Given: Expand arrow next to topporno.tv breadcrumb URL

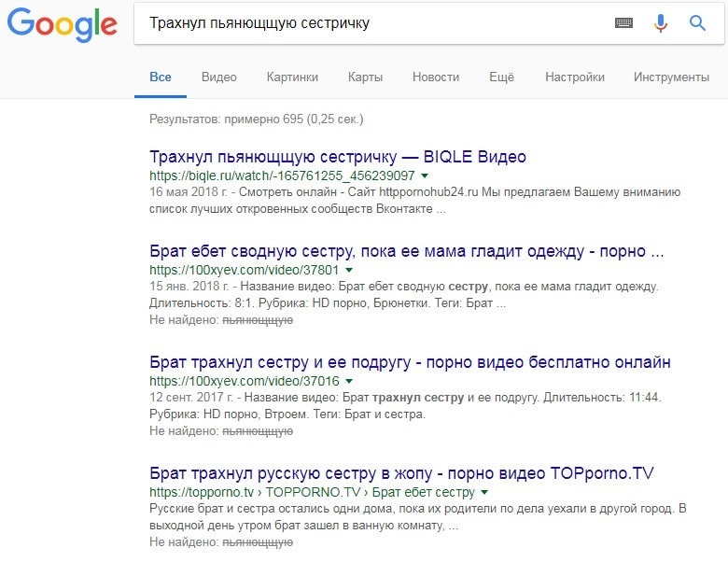Looking at the screenshot, I should (x=484, y=492).
